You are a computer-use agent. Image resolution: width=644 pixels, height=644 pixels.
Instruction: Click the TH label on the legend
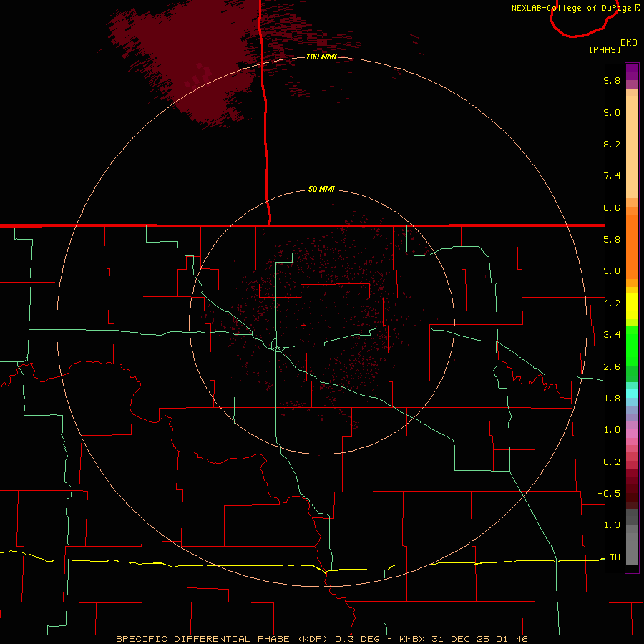(615, 557)
